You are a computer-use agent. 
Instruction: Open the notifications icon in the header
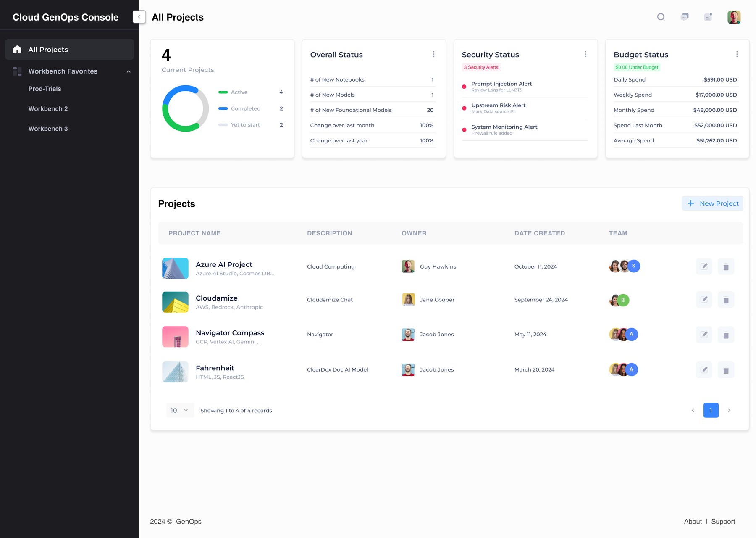click(708, 17)
